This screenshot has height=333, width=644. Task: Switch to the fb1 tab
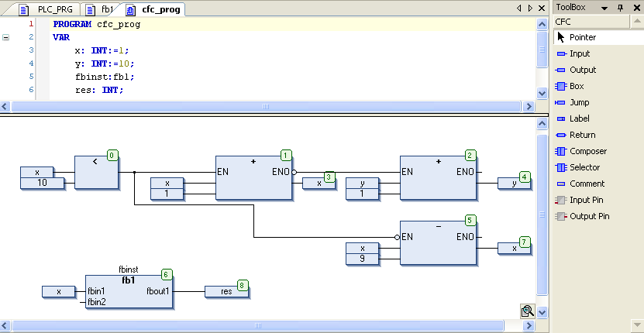102,9
